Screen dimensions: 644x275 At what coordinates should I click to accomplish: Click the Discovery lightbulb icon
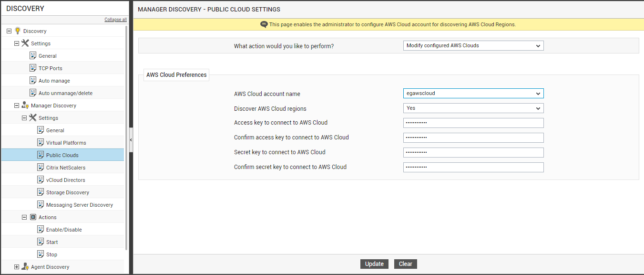18,31
